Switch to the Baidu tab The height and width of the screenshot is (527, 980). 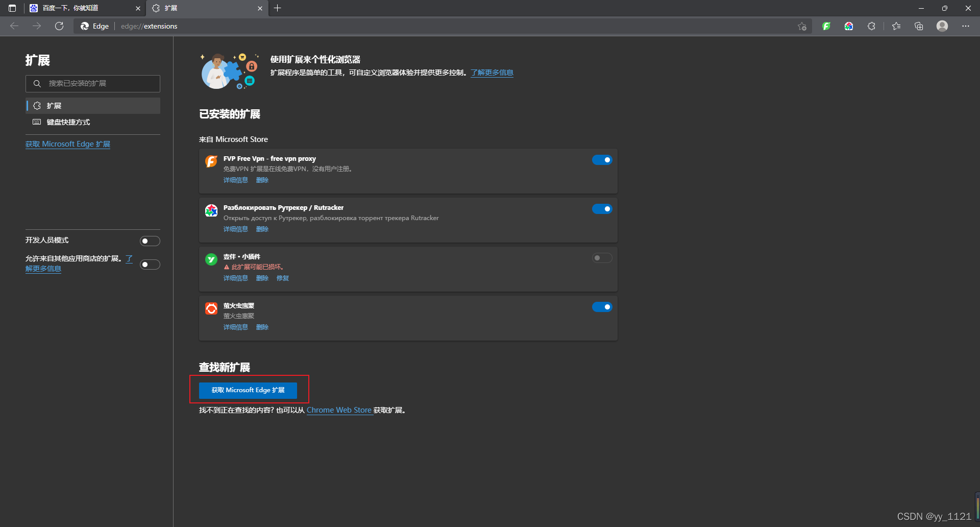[x=85, y=8]
